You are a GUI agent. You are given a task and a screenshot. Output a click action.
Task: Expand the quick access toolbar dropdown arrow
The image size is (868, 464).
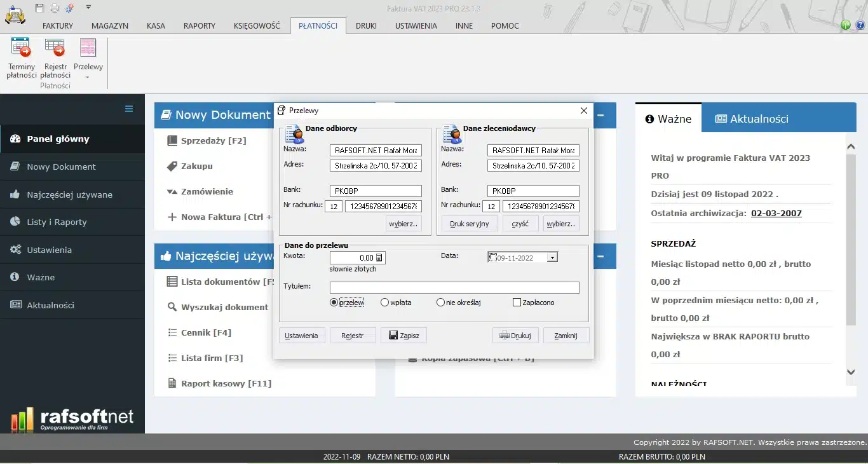pyautogui.click(x=88, y=8)
